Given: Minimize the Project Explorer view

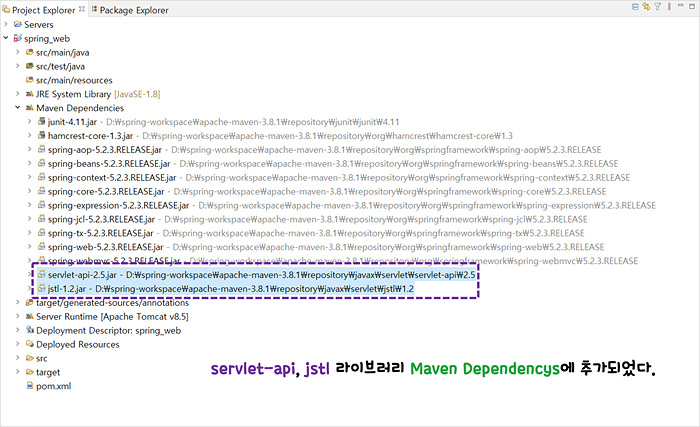Looking at the screenshot, I should [681, 6].
